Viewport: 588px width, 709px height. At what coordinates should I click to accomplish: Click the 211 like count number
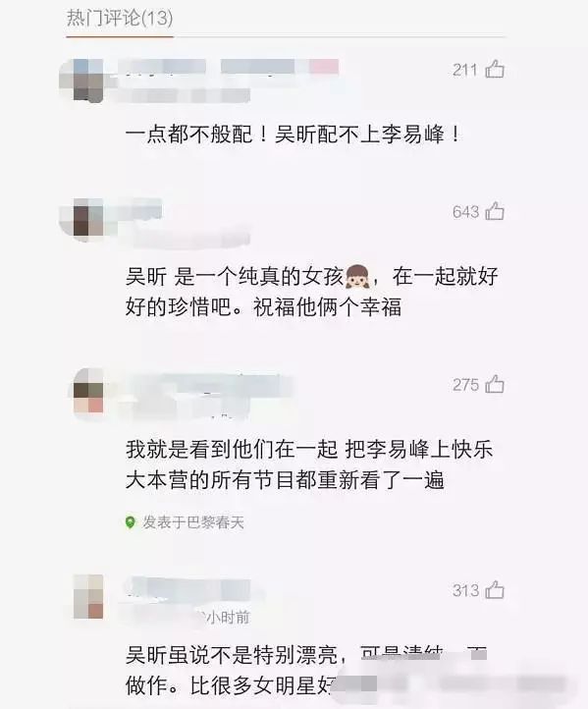pyautogui.click(x=465, y=70)
